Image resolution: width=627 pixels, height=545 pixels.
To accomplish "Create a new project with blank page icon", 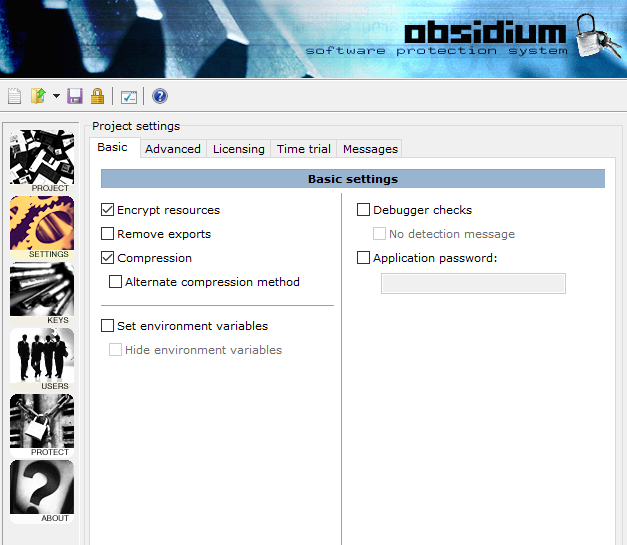I will 14,96.
